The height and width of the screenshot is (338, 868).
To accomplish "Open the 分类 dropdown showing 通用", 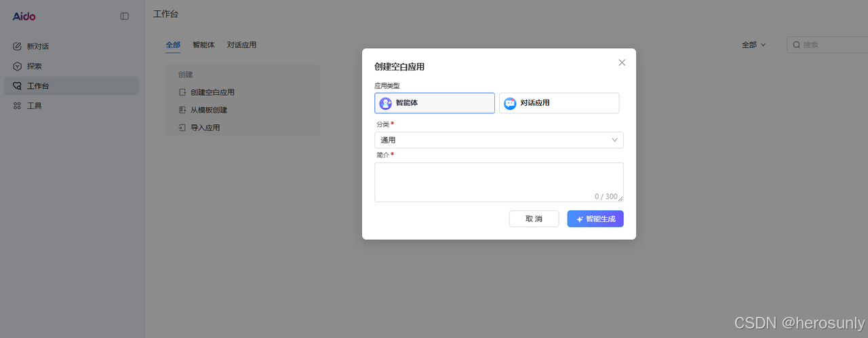I will [x=498, y=140].
